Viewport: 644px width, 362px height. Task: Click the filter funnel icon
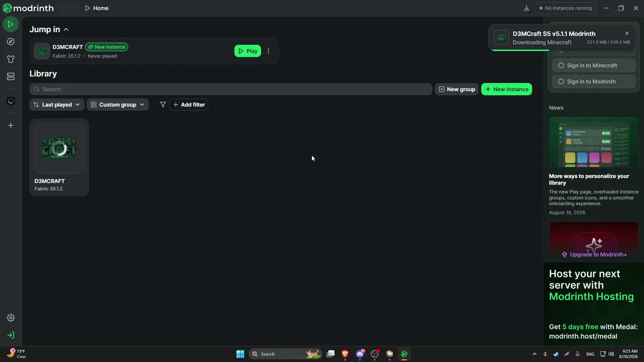163,105
